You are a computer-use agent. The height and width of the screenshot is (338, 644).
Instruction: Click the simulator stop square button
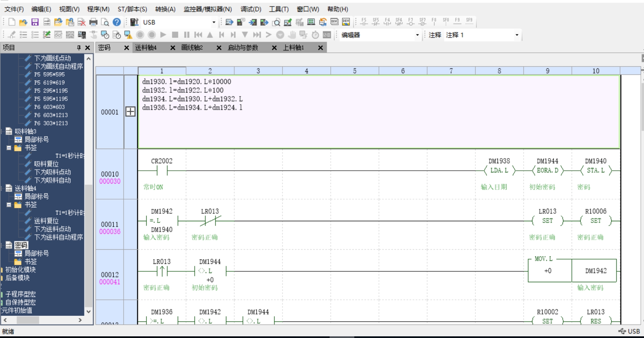tap(175, 35)
